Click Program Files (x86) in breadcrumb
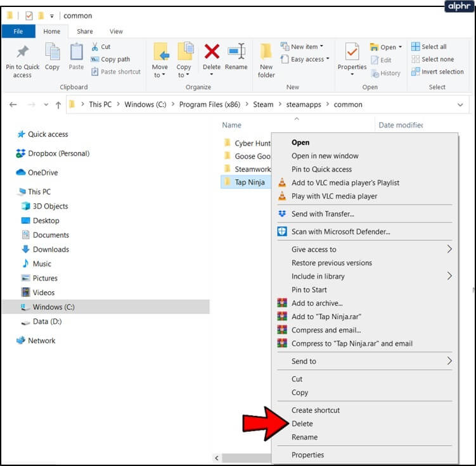The image size is (476, 466). [x=209, y=104]
